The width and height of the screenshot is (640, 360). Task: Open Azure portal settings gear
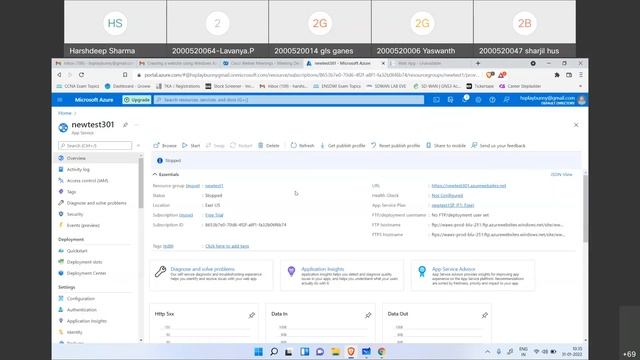478,100
